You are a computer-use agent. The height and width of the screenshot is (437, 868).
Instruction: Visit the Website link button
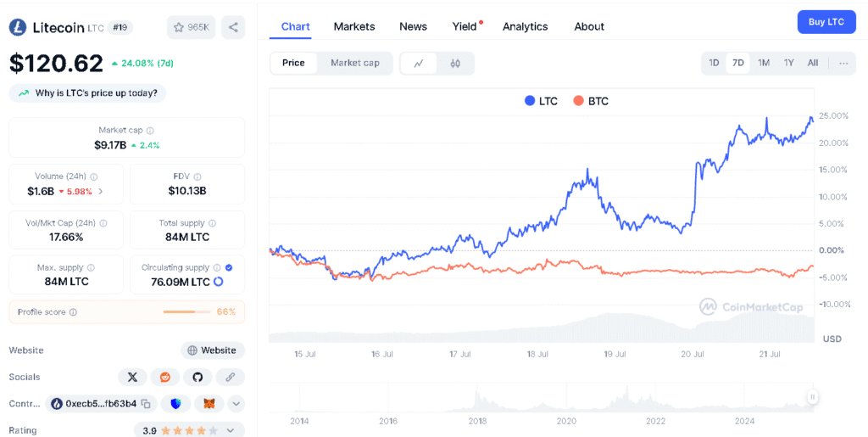[213, 350]
